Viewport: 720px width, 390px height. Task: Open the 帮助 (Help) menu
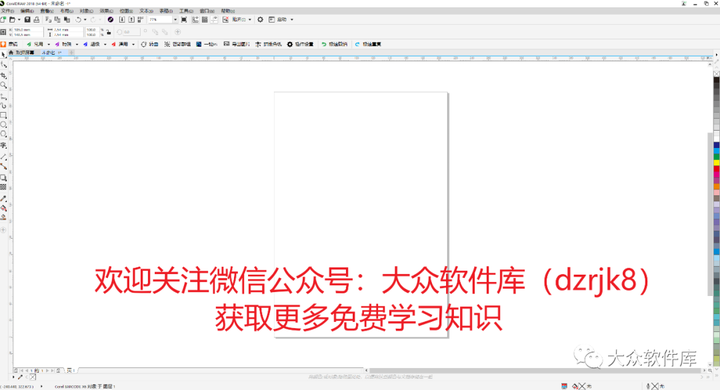tap(228, 11)
